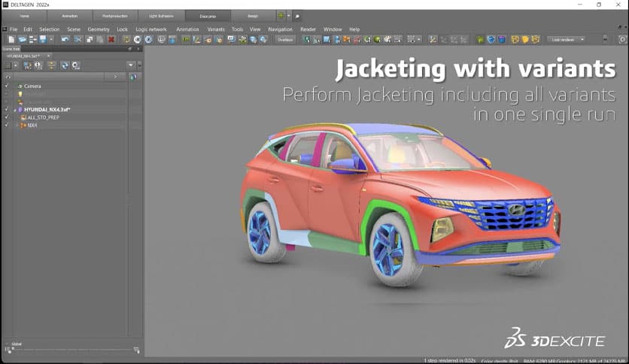
Task: Toggle visibility checkmark for Camera node
Action: tap(7, 86)
